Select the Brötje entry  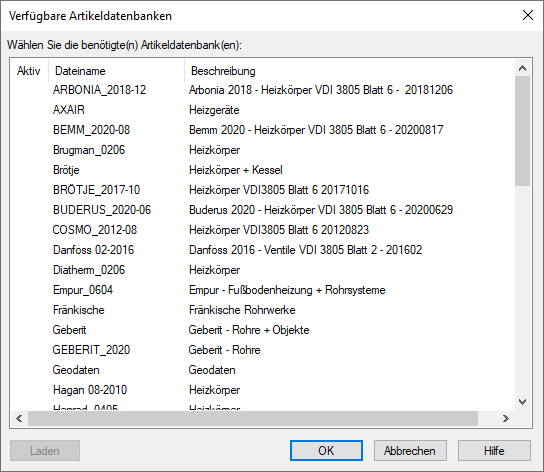coord(66,170)
